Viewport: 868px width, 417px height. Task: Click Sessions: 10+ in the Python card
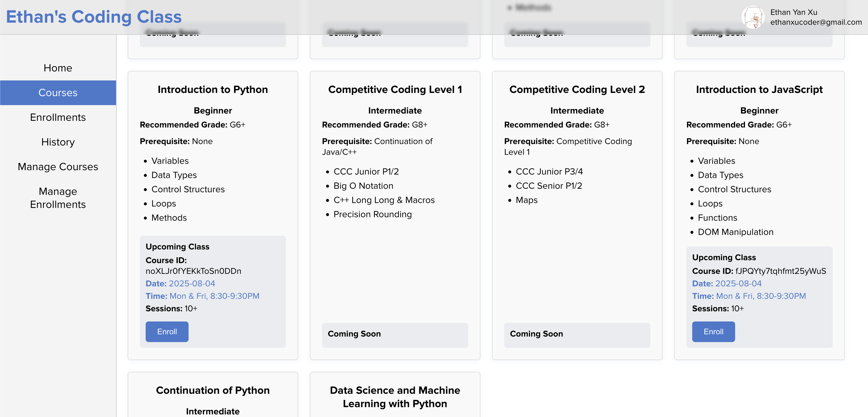coord(171,308)
